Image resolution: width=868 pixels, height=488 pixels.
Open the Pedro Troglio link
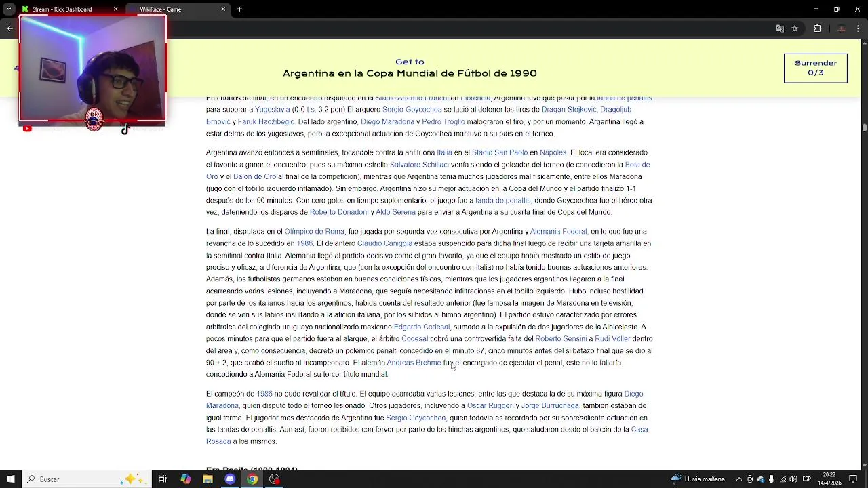pos(443,122)
